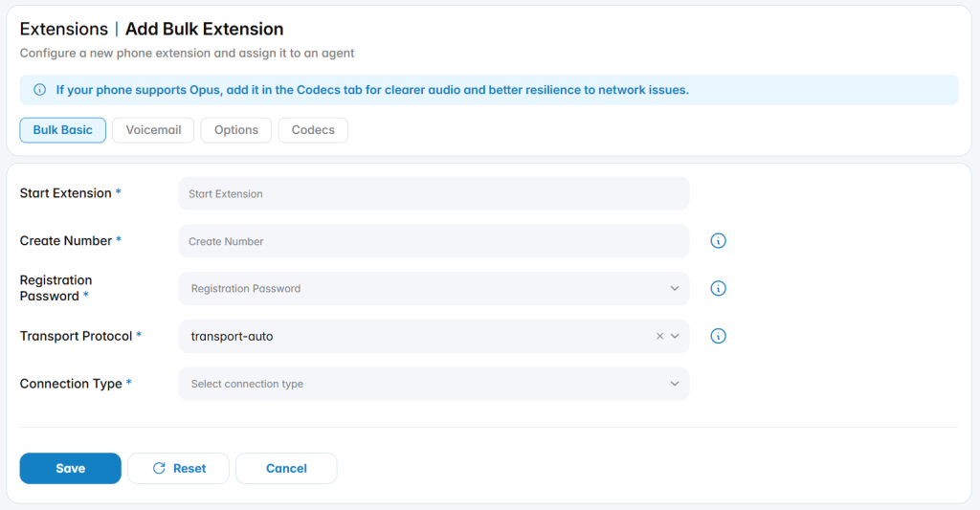Screen dimensions: 980x510
Task: Open the Registration Password dropdown
Action: pos(434,289)
